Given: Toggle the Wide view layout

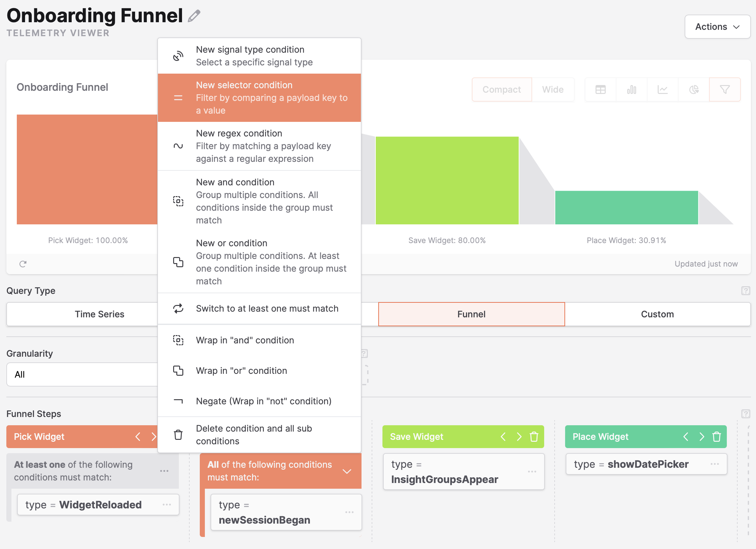Looking at the screenshot, I should point(552,90).
